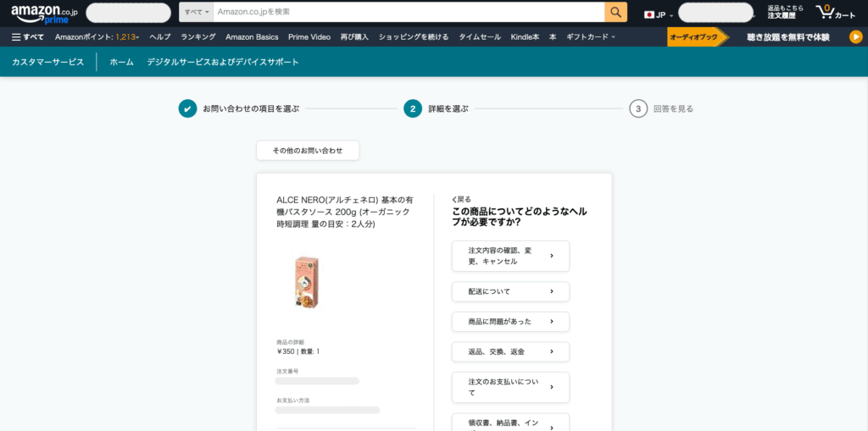Click 返品もこちら 注文履歴 link

(785, 12)
